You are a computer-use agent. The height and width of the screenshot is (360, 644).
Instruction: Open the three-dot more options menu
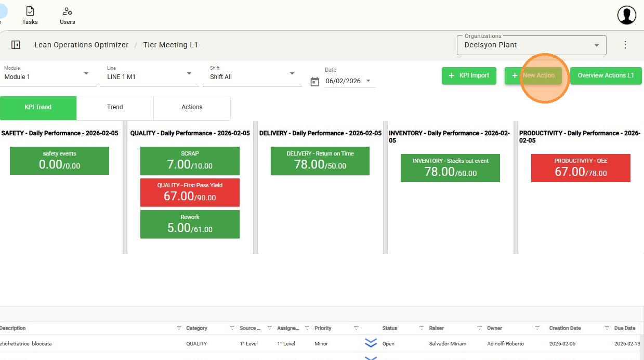[625, 45]
